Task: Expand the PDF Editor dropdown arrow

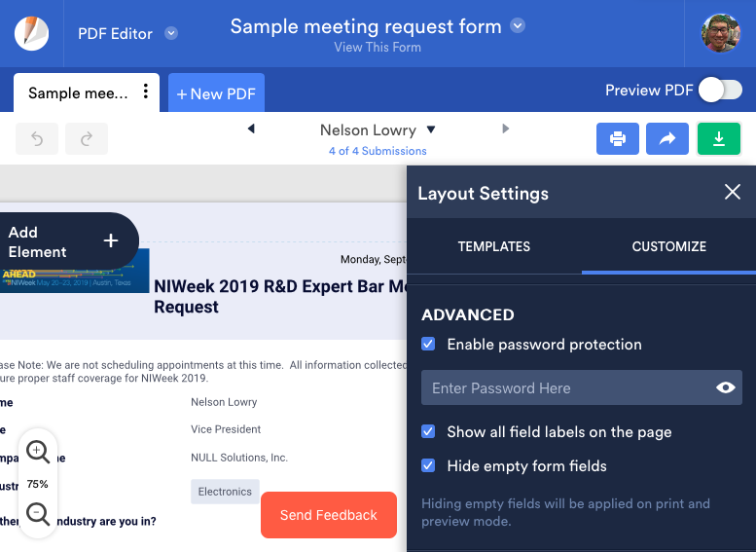Action: coord(171,33)
